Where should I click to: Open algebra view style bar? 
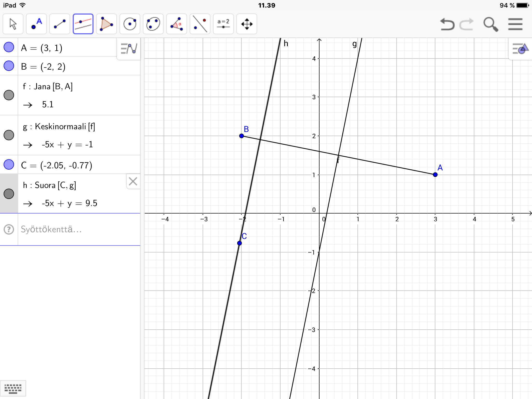tap(129, 49)
